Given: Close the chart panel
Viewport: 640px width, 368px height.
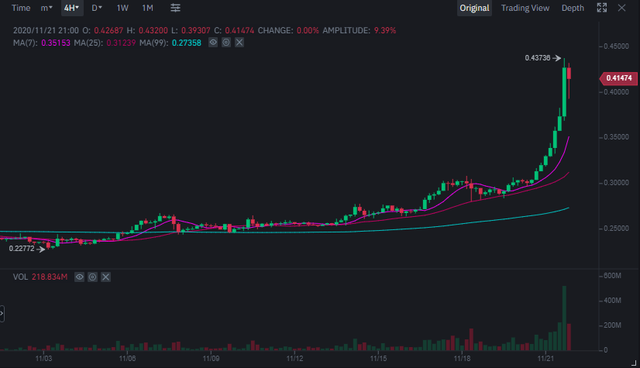Looking at the screenshot, I should point(621,8).
